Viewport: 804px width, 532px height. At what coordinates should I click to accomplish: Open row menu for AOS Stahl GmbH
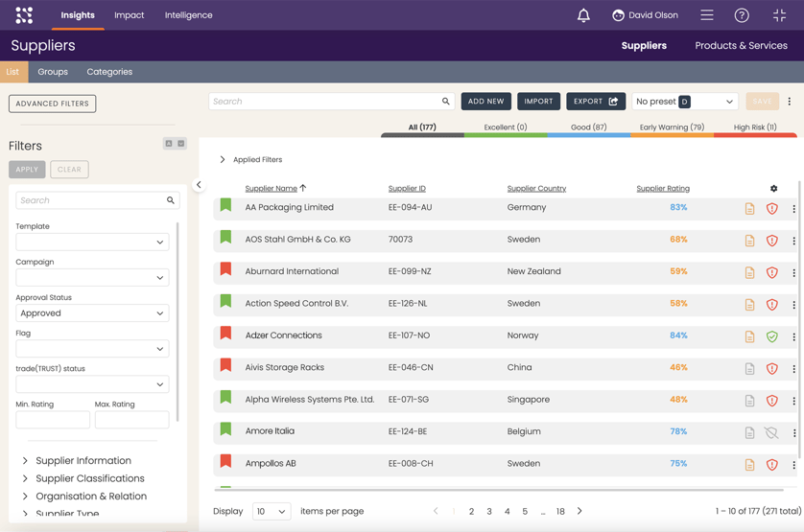click(793, 241)
